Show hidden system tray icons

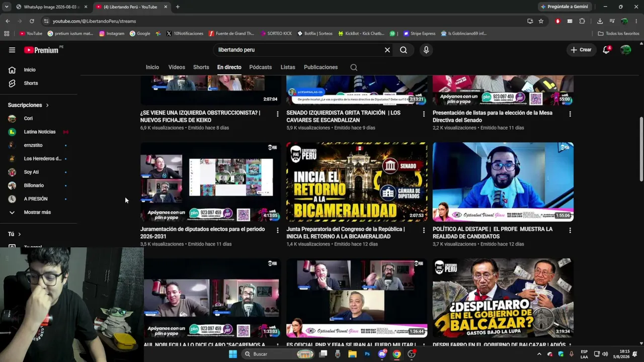tap(539, 354)
